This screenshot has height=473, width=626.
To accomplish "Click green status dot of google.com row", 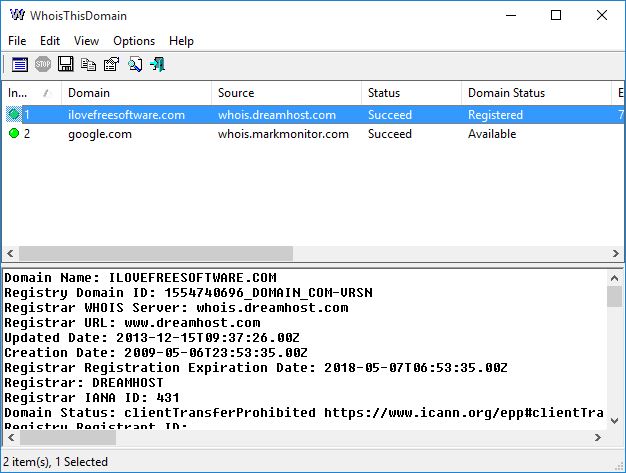I will tap(14, 133).
